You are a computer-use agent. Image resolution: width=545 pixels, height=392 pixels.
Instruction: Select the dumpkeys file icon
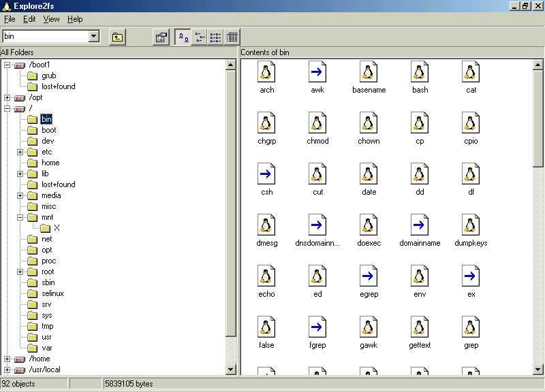[x=471, y=225]
